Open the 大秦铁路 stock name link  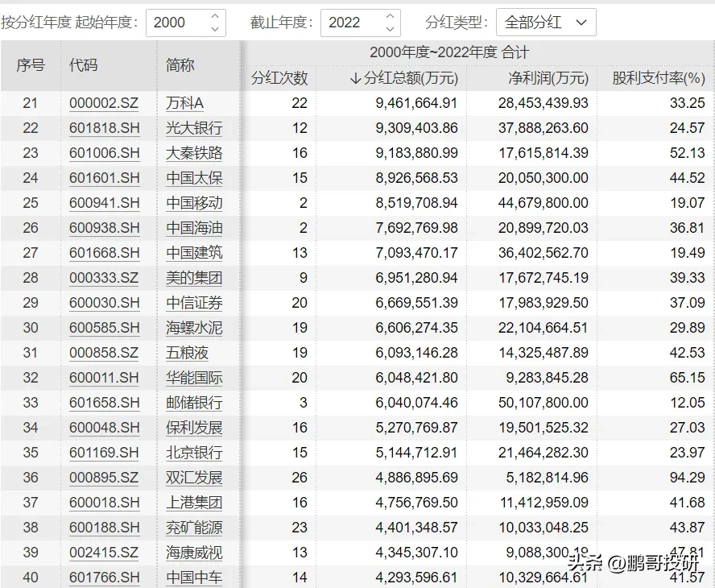(x=194, y=153)
